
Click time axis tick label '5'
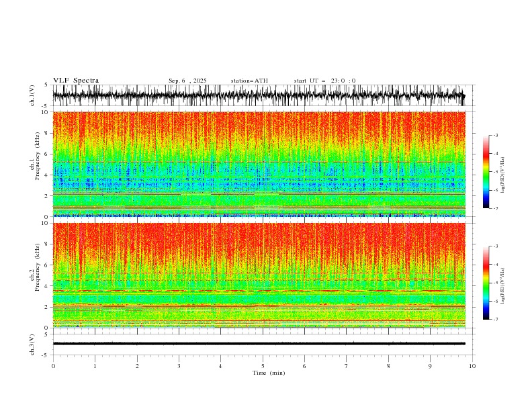(x=263, y=366)
